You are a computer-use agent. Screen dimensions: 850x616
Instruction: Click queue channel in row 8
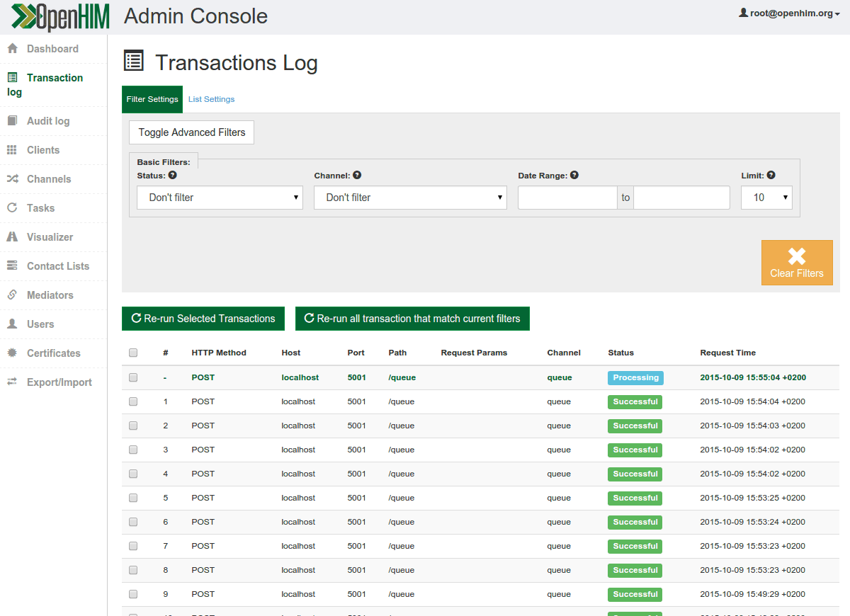(x=559, y=570)
